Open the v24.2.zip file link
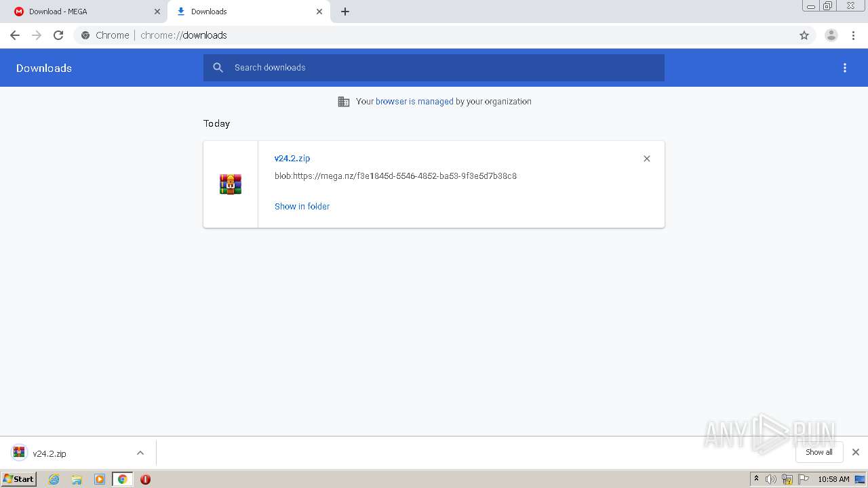The width and height of the screenshot is (868, 488). click(x=292, y=158)
